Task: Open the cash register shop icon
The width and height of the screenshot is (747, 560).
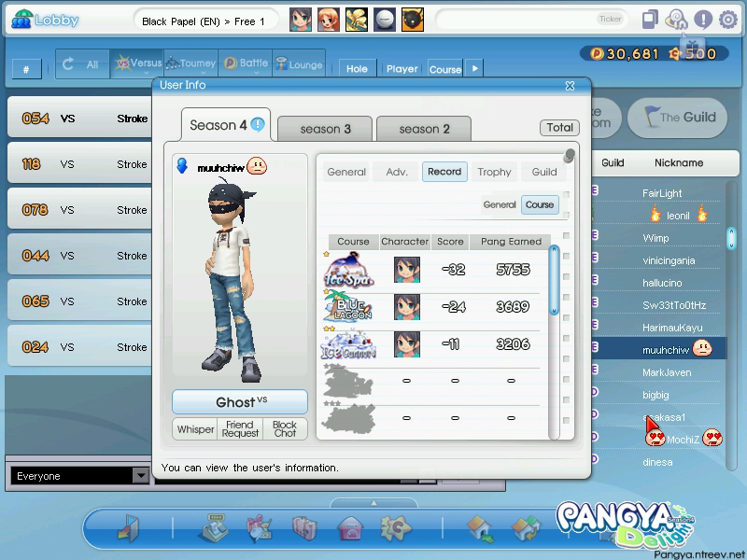Action: (214, 527)
